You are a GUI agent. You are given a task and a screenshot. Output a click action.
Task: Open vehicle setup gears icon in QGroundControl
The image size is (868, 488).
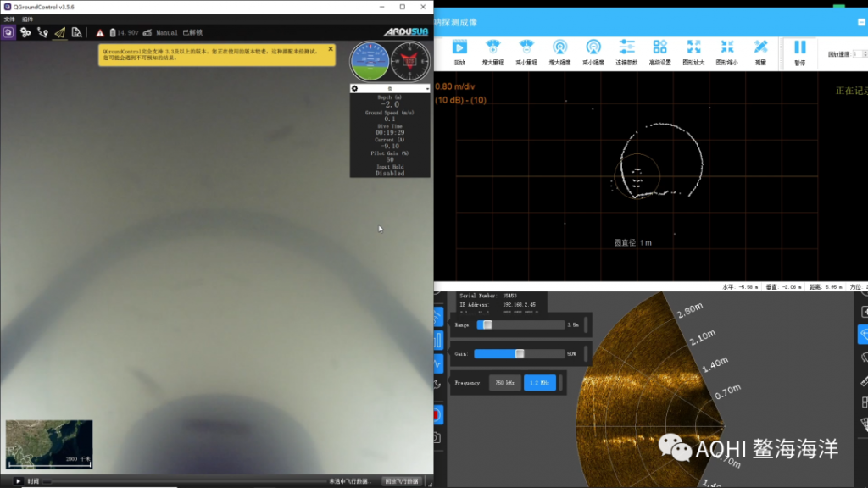25,33
